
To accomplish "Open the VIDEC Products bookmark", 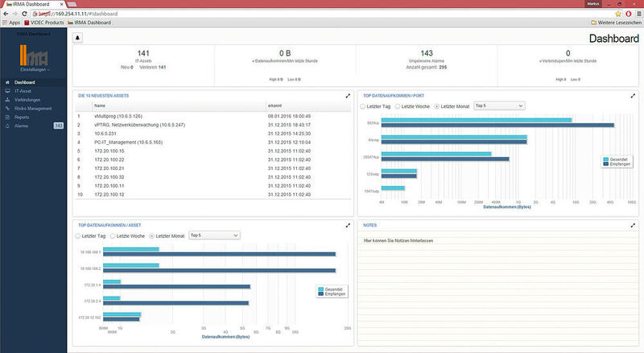I will [x=44, y=23].
